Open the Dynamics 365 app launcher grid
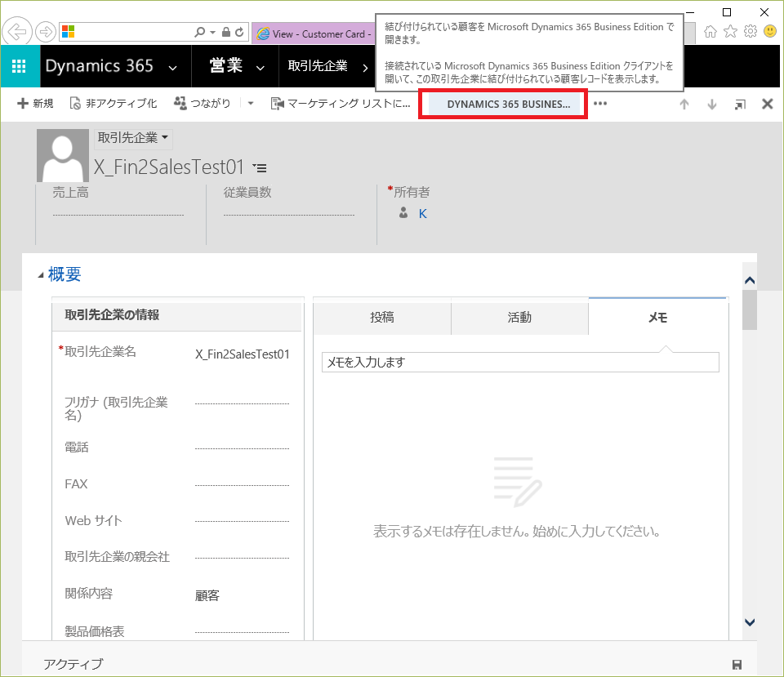 [x=19, y=66]
